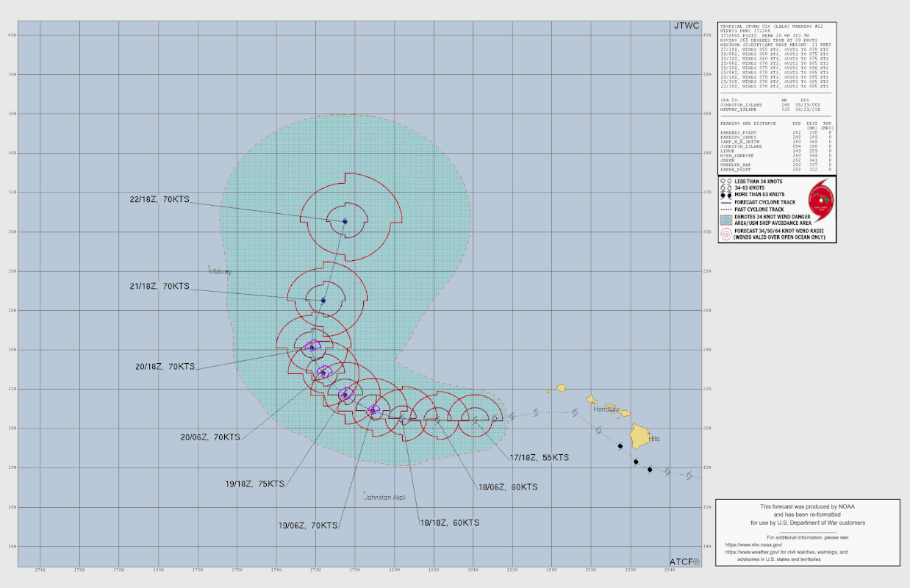Click the 'ATCF' label in map corner
This screenshot has width=910, height=588.
tap(685, 562)
